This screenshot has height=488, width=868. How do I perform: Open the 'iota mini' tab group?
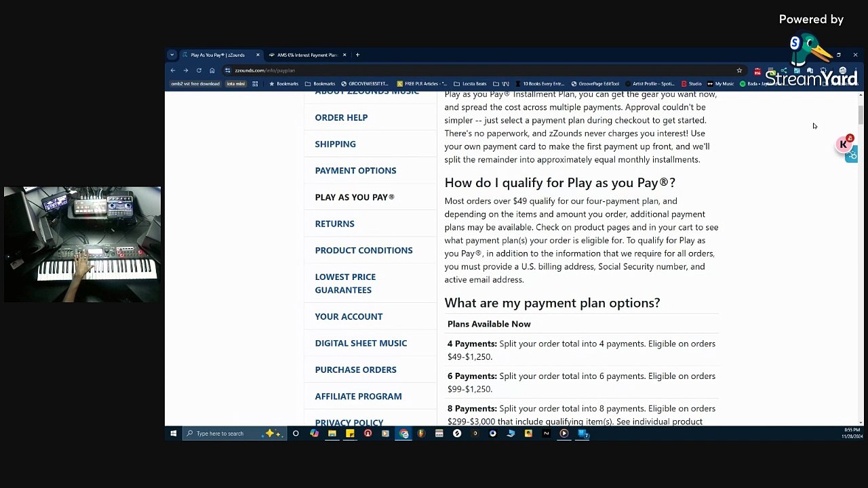tap(235, 84)
